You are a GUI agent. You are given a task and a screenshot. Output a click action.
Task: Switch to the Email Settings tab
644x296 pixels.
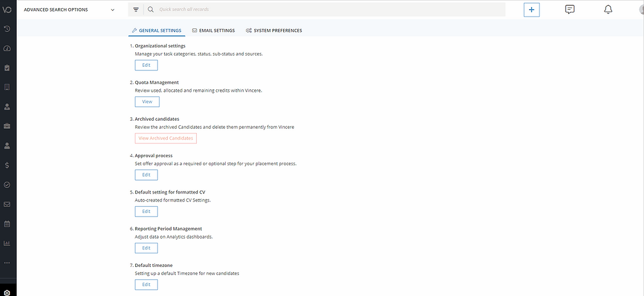(214, 31)
